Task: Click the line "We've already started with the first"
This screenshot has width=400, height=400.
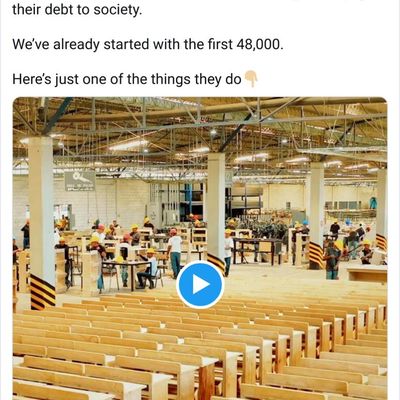Action: [x=122, y=44]
